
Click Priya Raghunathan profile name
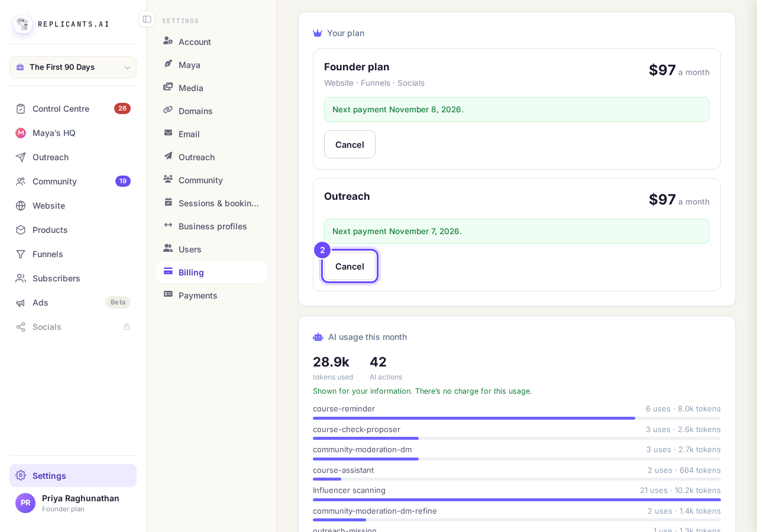(x=80, y=498)
